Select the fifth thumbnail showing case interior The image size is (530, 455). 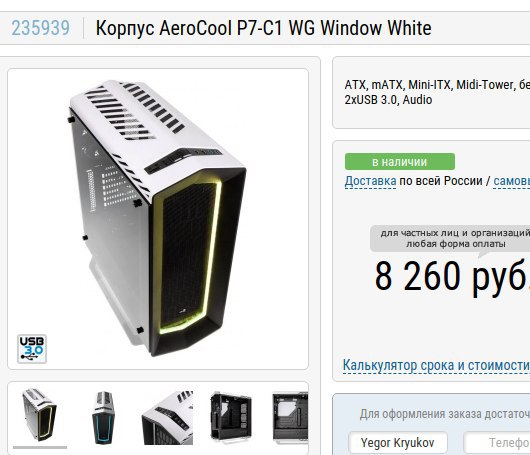[290, 416]
